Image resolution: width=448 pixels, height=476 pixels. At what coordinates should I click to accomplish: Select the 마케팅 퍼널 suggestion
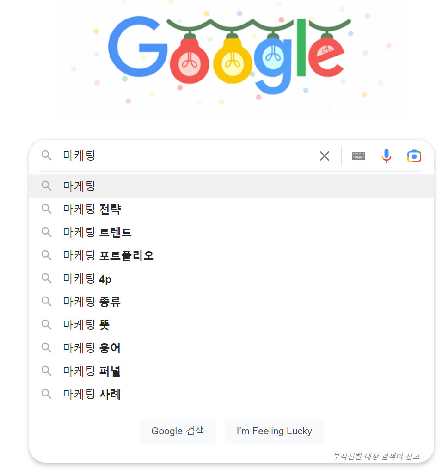90,371
